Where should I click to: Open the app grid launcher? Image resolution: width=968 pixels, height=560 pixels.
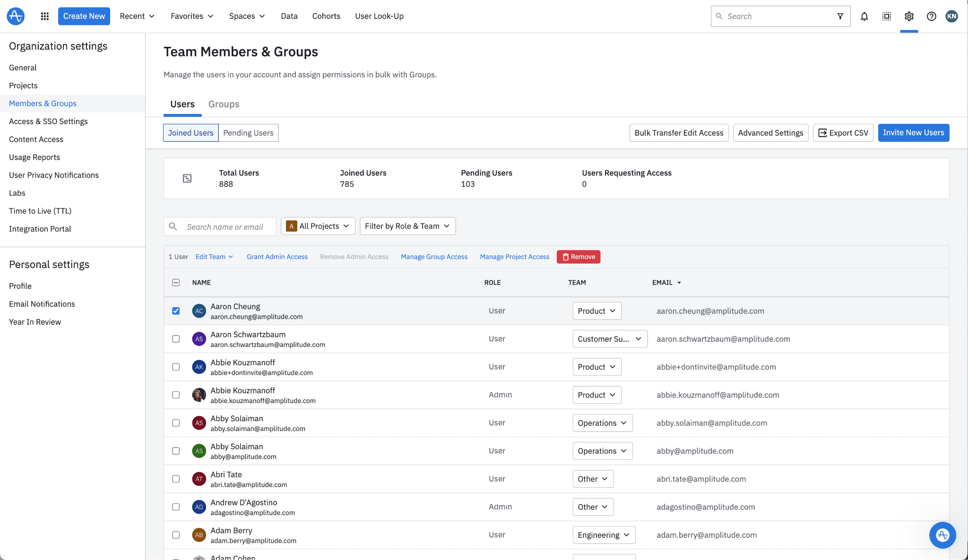coord(44,16)
